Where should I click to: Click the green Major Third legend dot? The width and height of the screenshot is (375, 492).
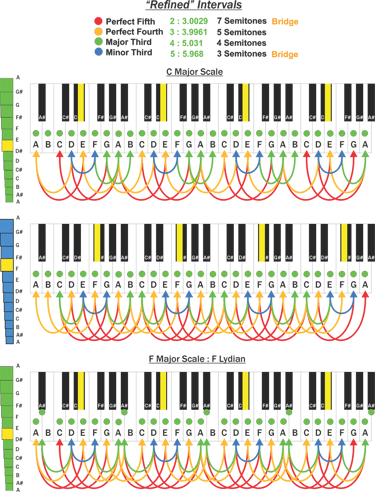(98, 42)
